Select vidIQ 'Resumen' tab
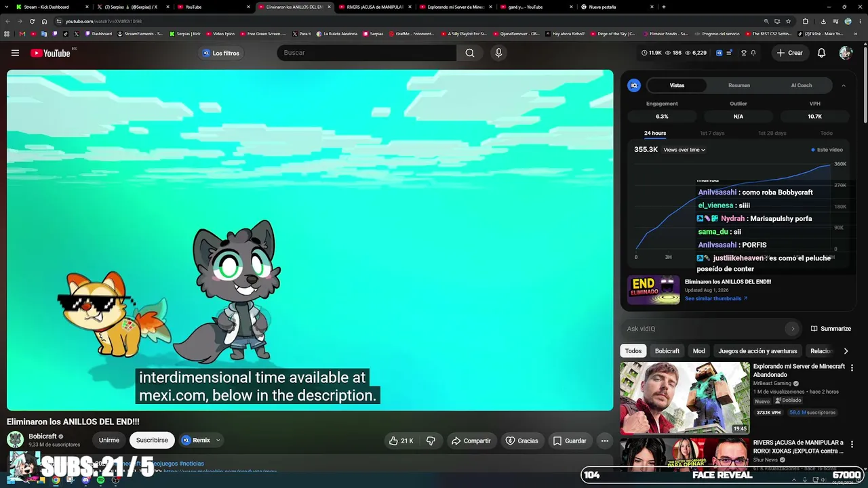Viewport: 868px width, 488px height. pos(739,85)
